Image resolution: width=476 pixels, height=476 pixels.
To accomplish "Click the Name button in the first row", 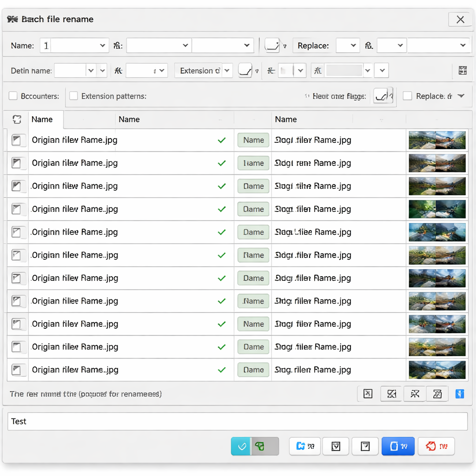I will point(253,140).
